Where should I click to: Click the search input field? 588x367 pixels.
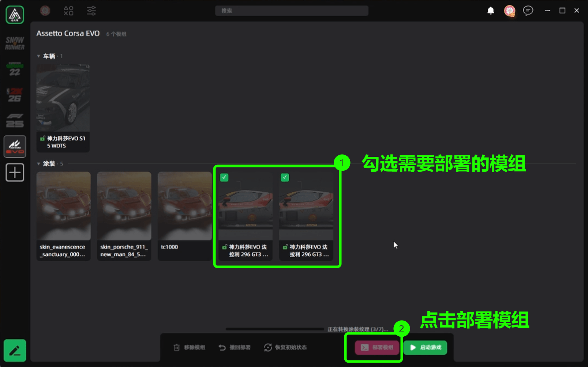coord(292,11)
